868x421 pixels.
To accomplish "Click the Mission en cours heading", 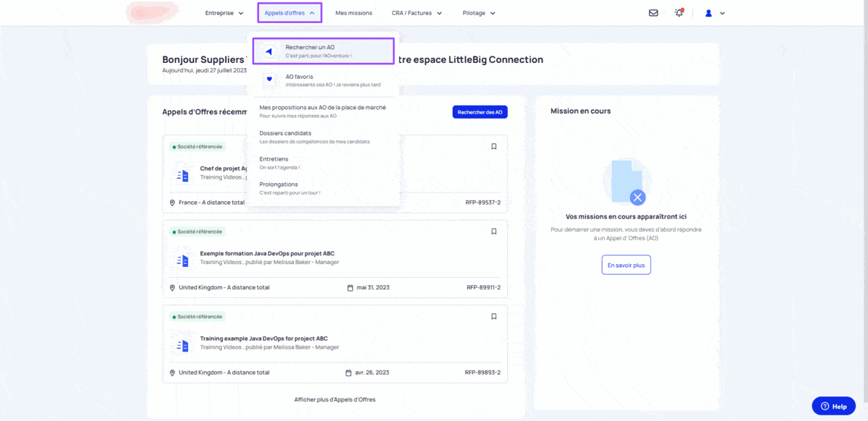I will pyautogui.click(x=580, y=111).
